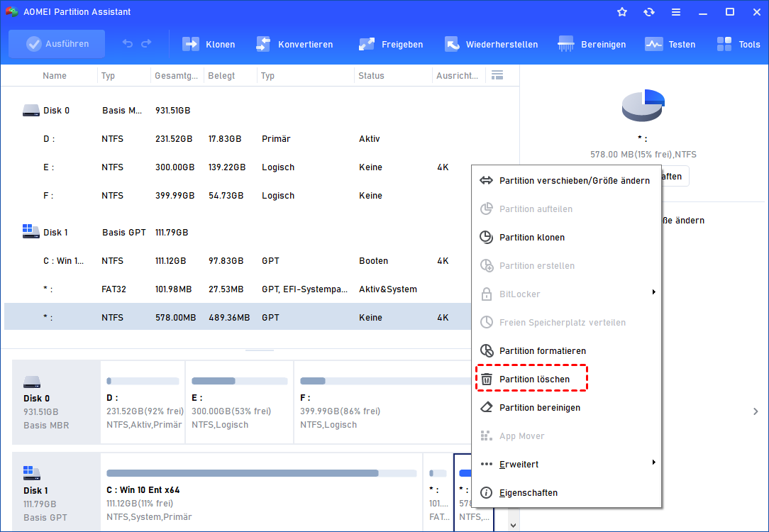
Task: Open the Konvertieren tool
Action: (294, 44)
